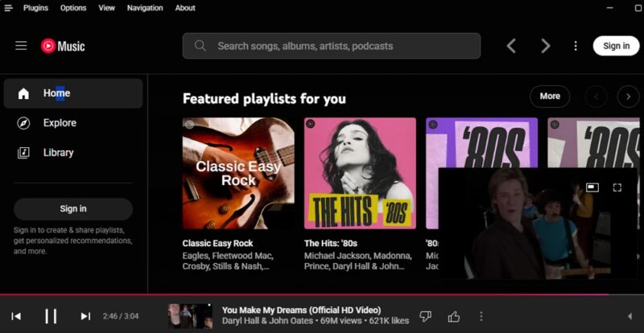644x333 pixels.
Task: Switch mini video to miniplayer mode
Action: click(x=592, y=187)
